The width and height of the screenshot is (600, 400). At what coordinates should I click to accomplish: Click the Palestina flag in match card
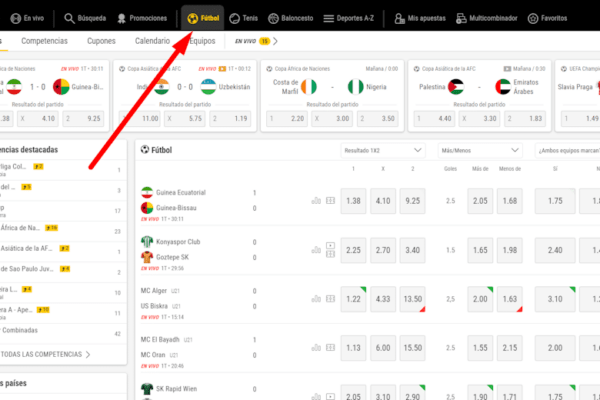[x=456, y=87]
